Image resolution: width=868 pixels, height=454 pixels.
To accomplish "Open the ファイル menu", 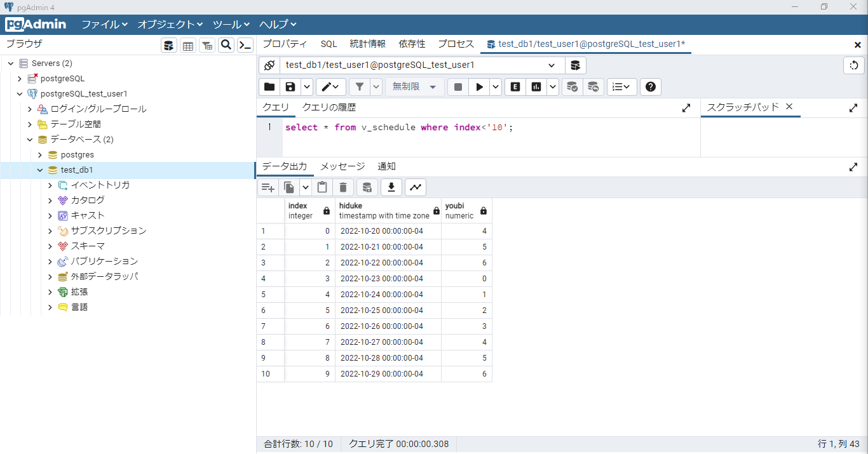I will (x=105, y=24).
